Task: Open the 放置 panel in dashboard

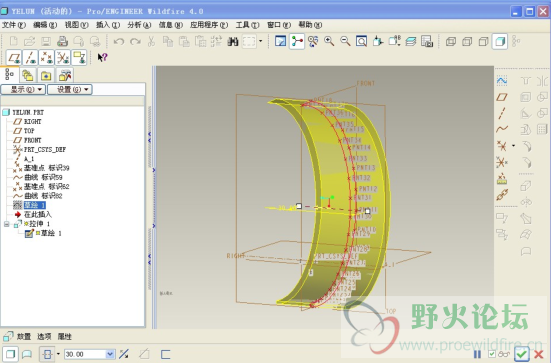Action: (24, 337)
